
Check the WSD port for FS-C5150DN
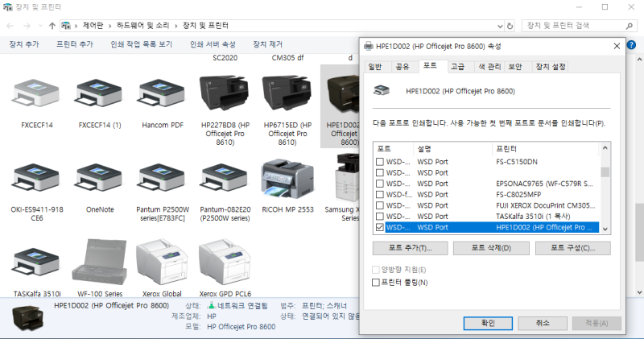pyautogui.click(x=380, y=162)
